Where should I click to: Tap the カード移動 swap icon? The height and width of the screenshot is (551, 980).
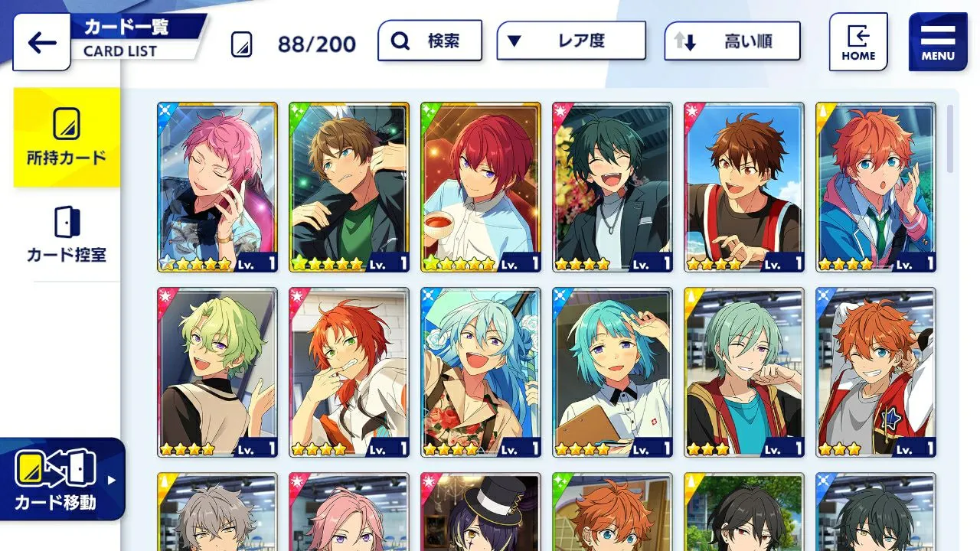(x=55, y=469)
